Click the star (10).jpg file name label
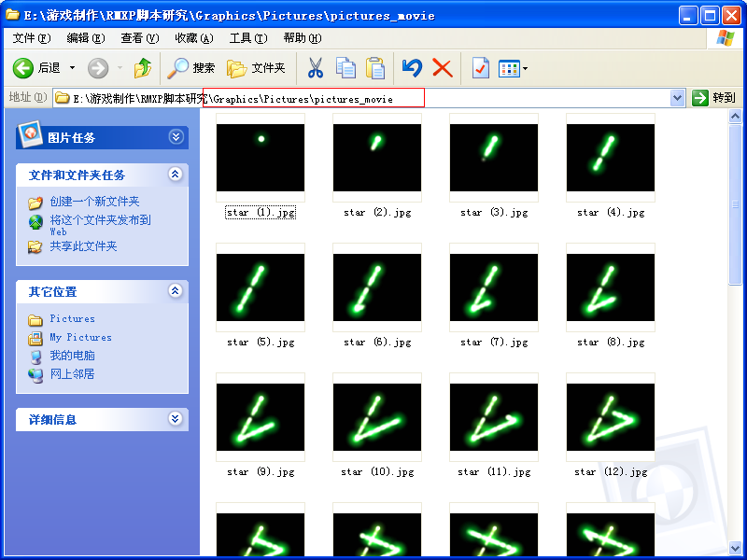747x560 pixels. tap(377, 472)
